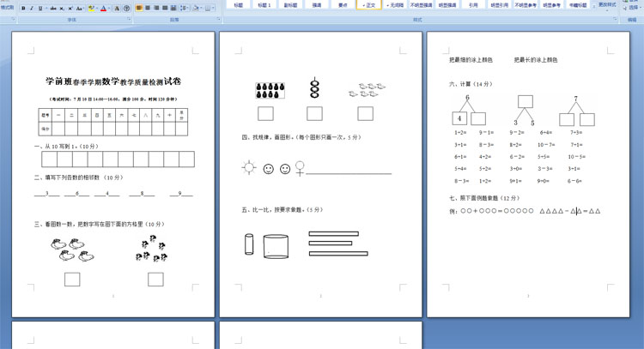Open the Paragraph dialog launcher
Viewport: 644px width, 349px height.
tap(218, 19)
